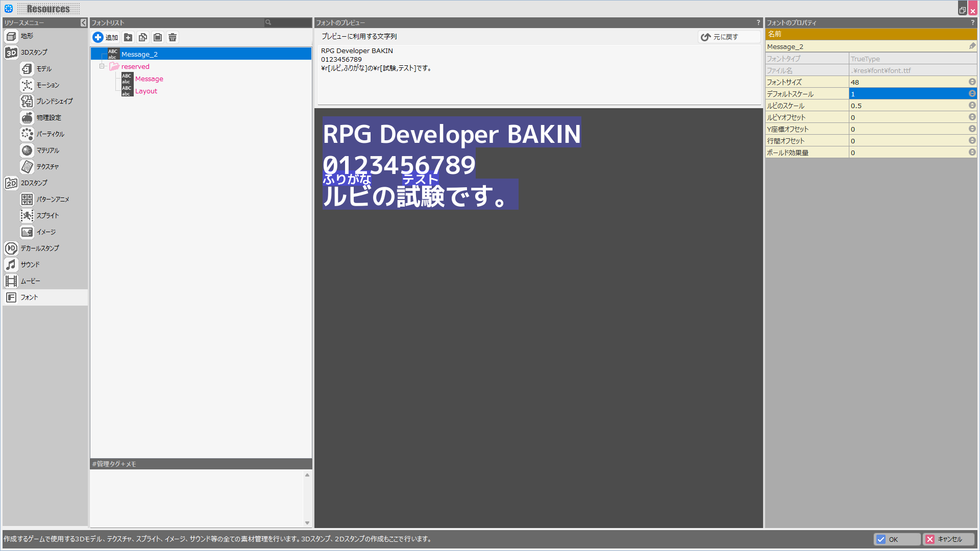Click the pencil icon beside Message_2 name

tap(972, 46)
